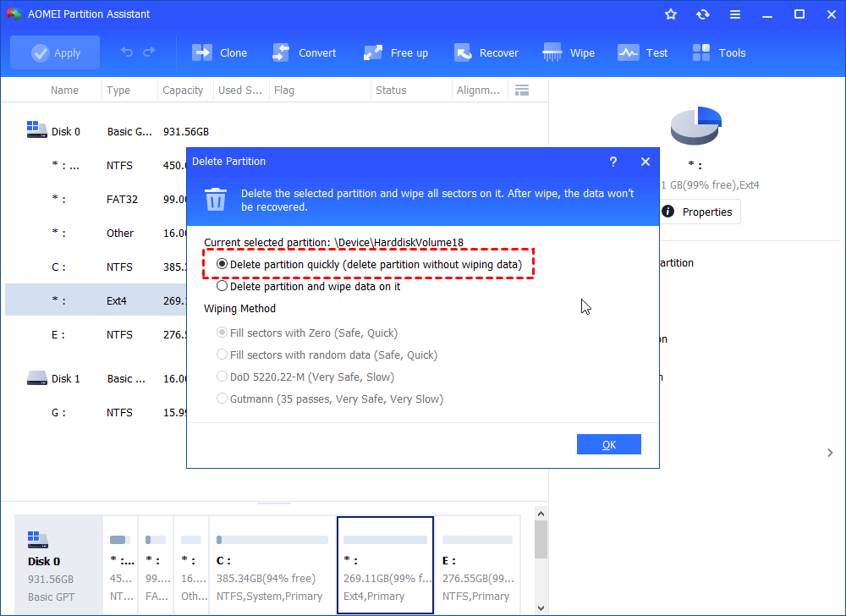The height and width of the screenshot is (616, 846).
Task: Click the AOMEI app logo icon
Action: [14, 14]
